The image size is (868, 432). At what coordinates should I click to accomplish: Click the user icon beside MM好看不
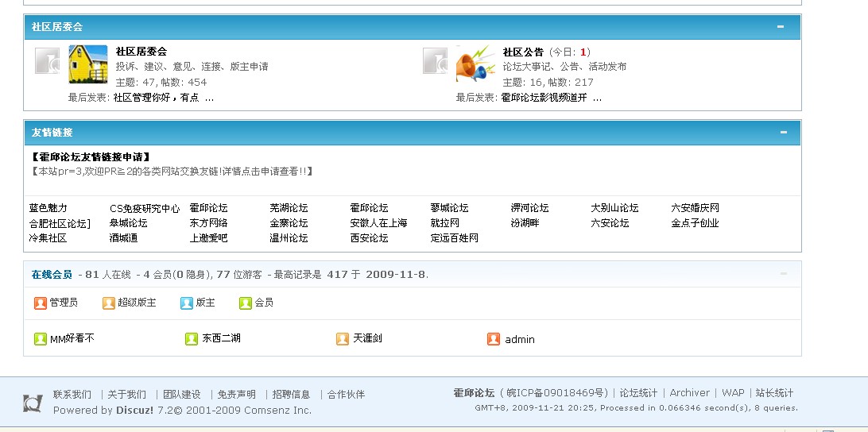click(41, 338)
